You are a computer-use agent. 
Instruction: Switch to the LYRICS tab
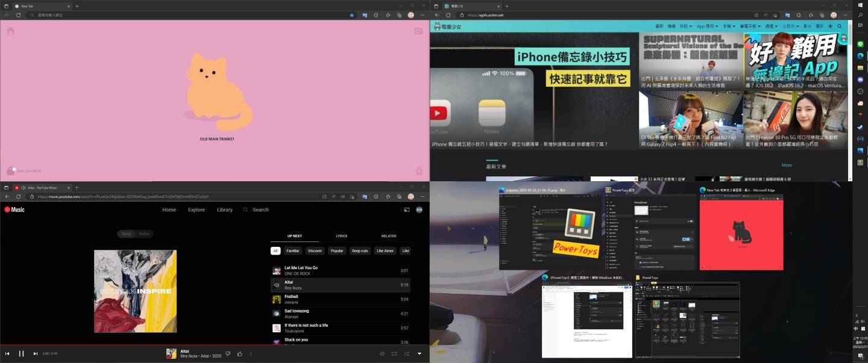[x=343, y=235]
